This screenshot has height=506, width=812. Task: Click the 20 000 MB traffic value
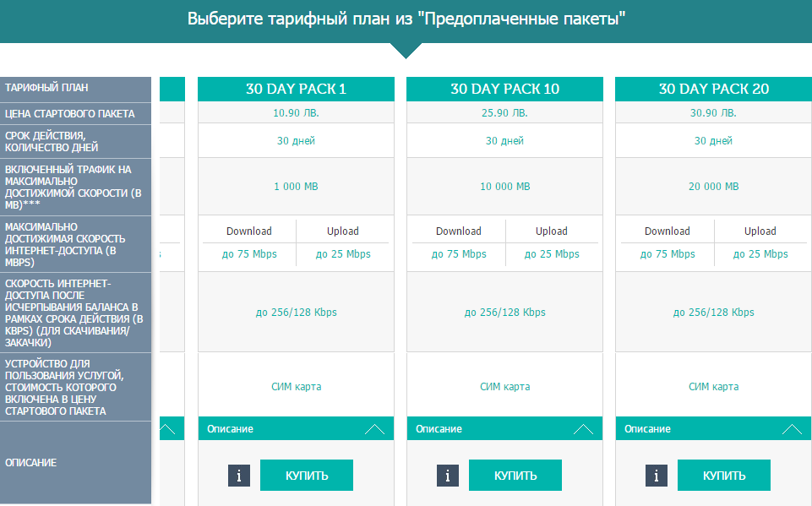[x=714, y=187]
